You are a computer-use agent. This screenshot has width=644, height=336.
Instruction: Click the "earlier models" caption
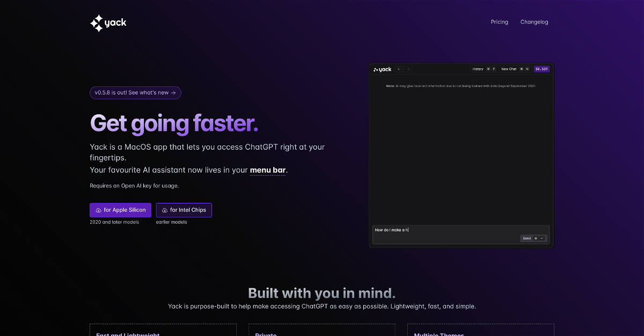(x=172, y=222)
